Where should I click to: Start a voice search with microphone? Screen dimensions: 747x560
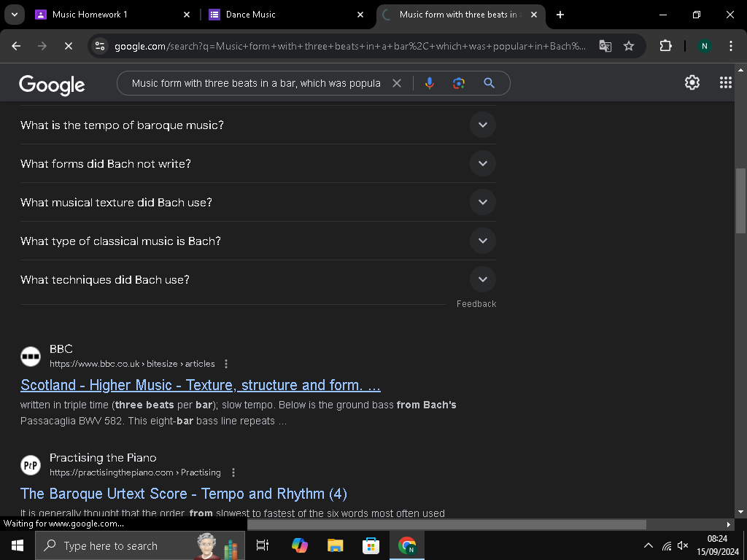(429, 83)
